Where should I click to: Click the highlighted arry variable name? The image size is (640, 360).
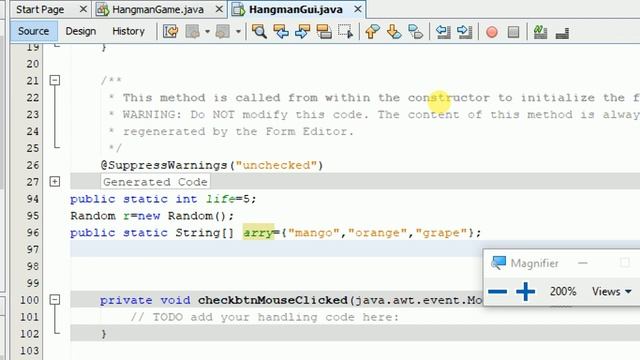(x=258, y=233)
